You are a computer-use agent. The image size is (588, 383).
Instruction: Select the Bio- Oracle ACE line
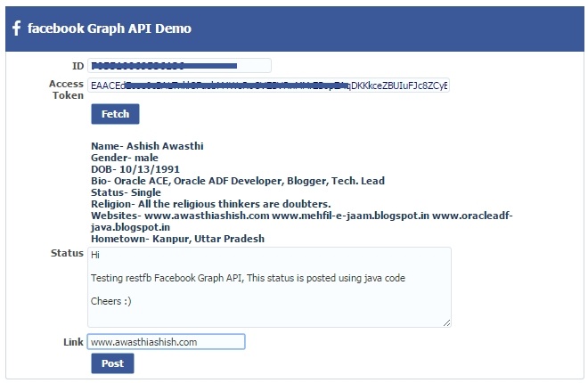point(238,181)
